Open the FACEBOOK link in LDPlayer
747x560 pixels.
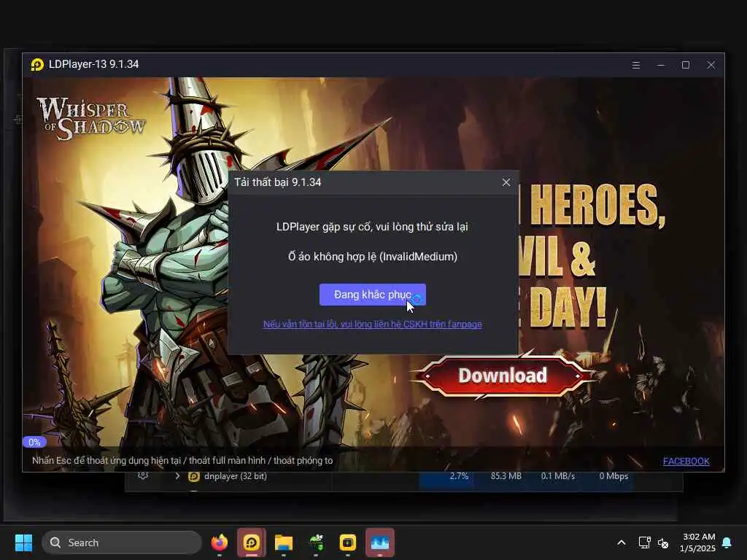coord(686,462)
